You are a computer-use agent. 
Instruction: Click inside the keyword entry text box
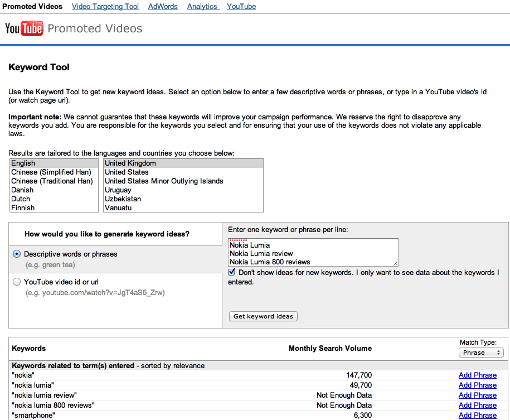click(x=313, y=252)
